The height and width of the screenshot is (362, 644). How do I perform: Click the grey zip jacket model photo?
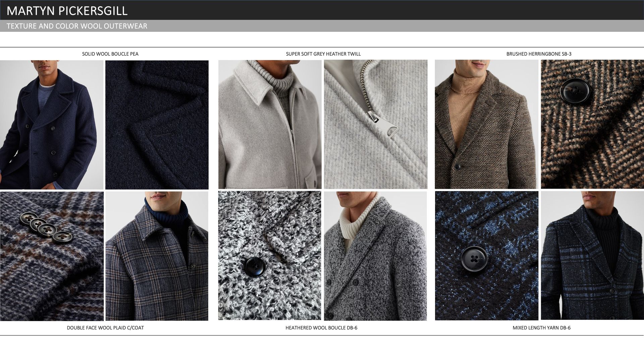(x=270, y=124)
